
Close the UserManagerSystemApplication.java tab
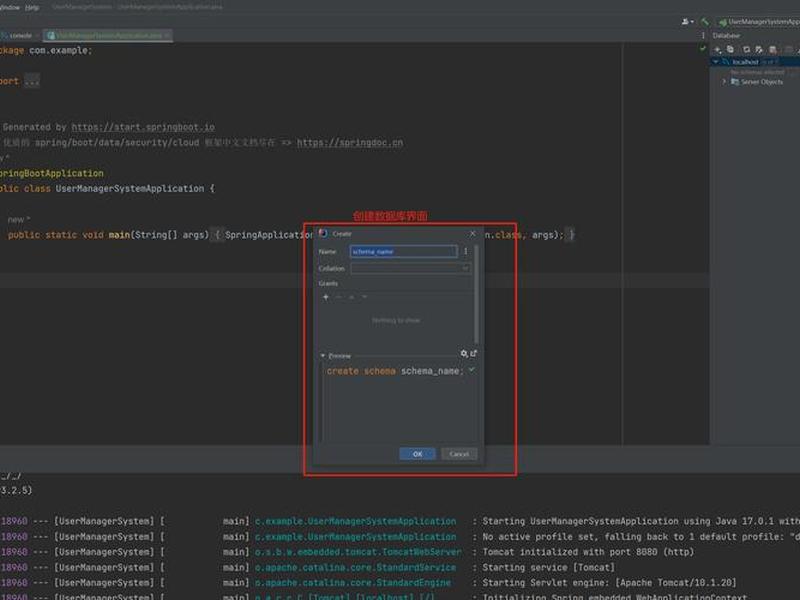167,35
